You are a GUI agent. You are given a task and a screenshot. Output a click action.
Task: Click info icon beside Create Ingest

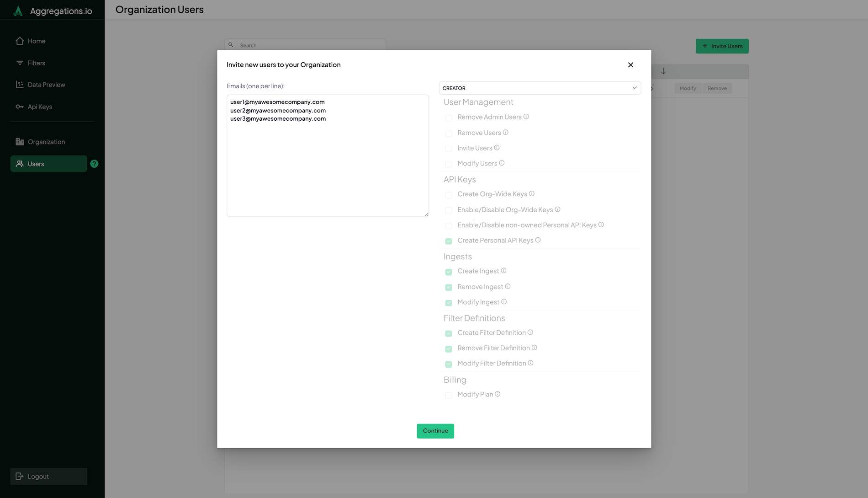503,271
